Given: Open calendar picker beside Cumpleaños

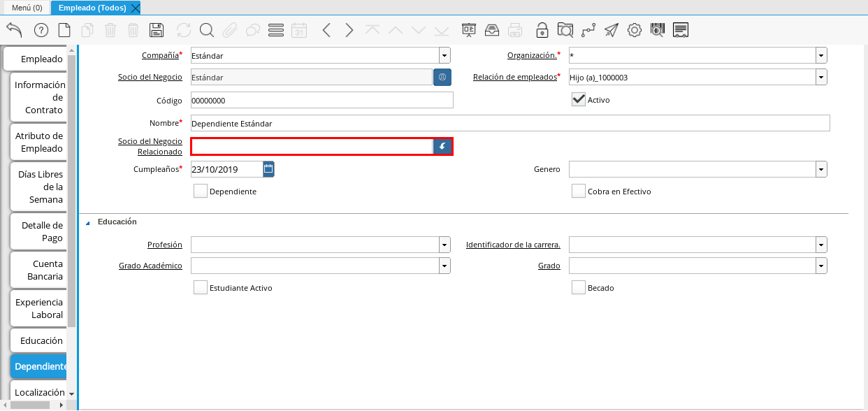Looking at the screenshot, I should coord(269,169).
